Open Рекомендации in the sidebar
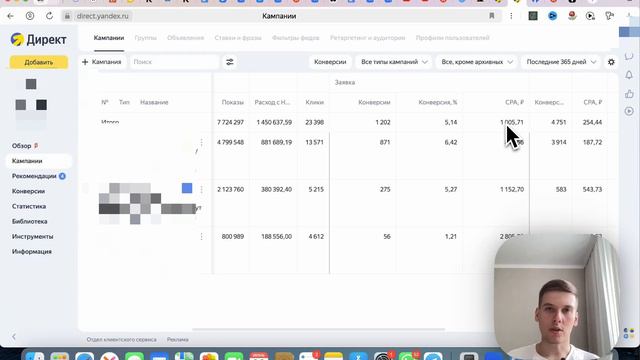The height and width of the screenshot is (360, 640). (34, 176)
